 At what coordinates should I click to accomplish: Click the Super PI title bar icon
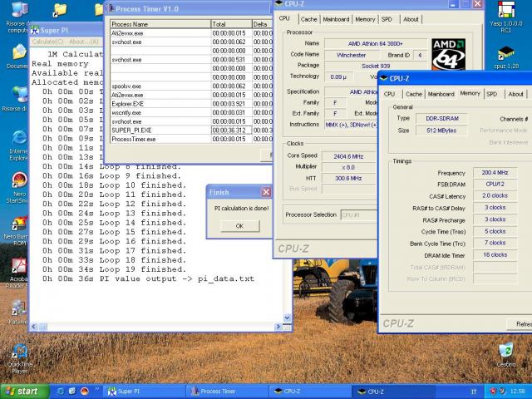[x=35, y=30]
